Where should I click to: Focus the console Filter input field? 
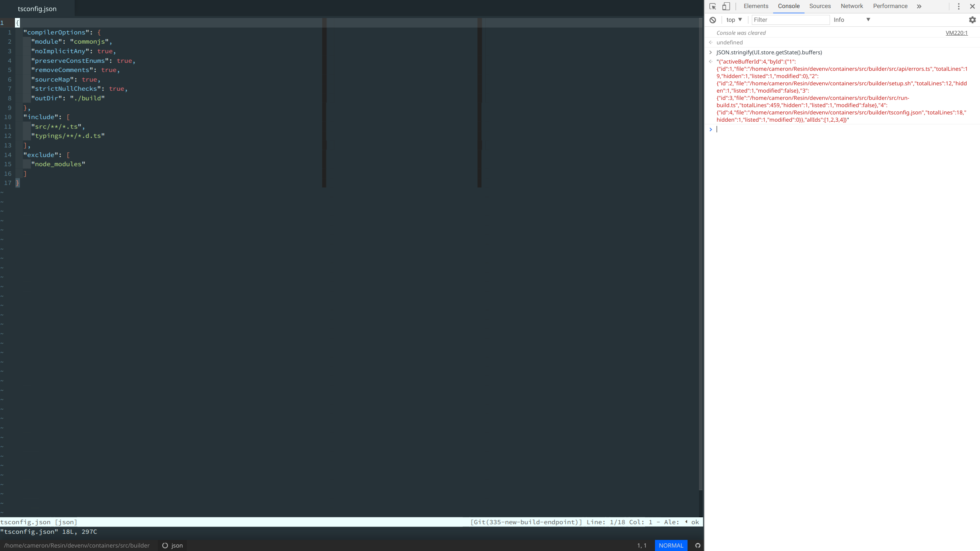[x=790, y=20]
